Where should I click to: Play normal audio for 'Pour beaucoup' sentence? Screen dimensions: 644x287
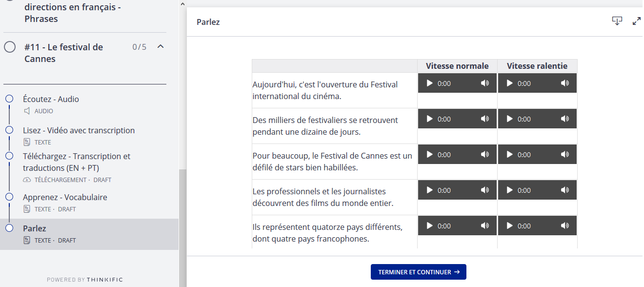[x=430, y=155]
